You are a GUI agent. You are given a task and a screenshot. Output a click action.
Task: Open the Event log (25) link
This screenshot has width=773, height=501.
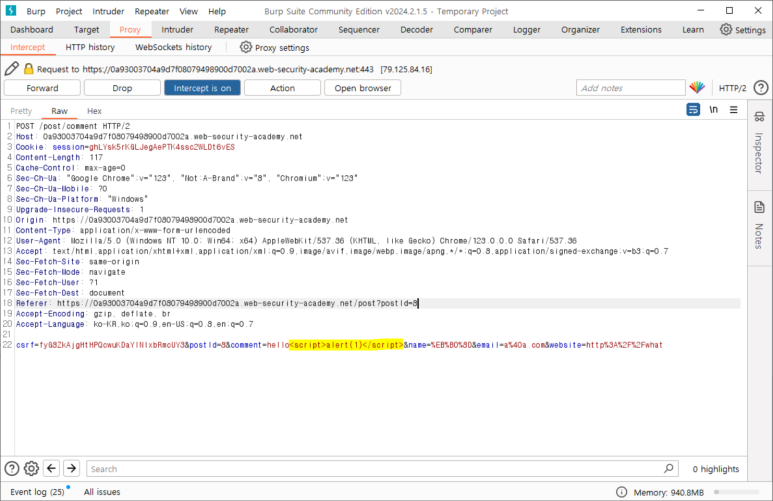click(37, 492)
